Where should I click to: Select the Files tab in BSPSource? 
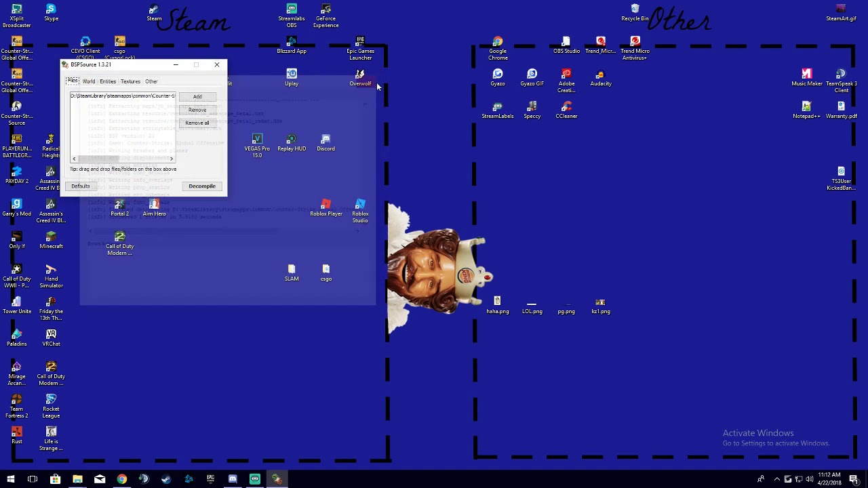coord(73,81)
